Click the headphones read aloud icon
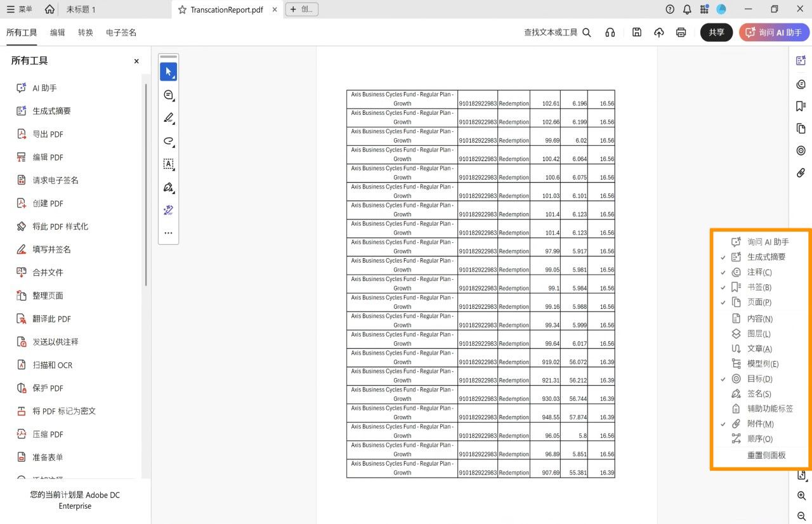812x524 pixels. (x=610, y=32)
